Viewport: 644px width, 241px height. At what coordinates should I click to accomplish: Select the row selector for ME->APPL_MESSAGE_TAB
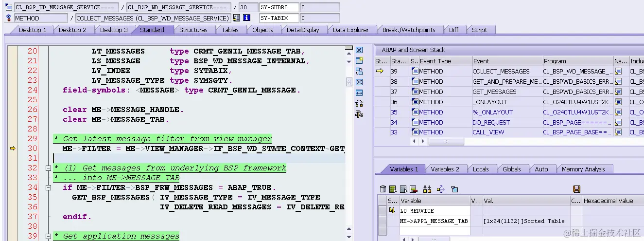coord(382,221)
